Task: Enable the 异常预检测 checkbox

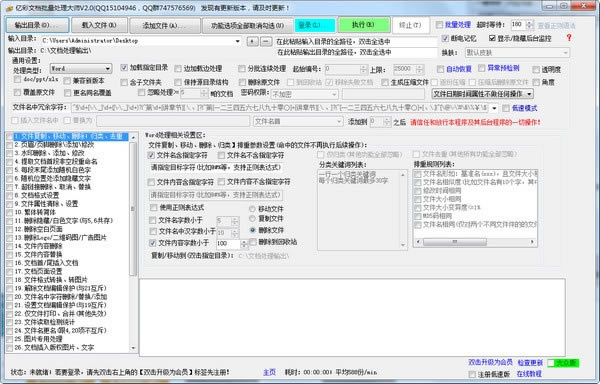Action: (481, 68)
